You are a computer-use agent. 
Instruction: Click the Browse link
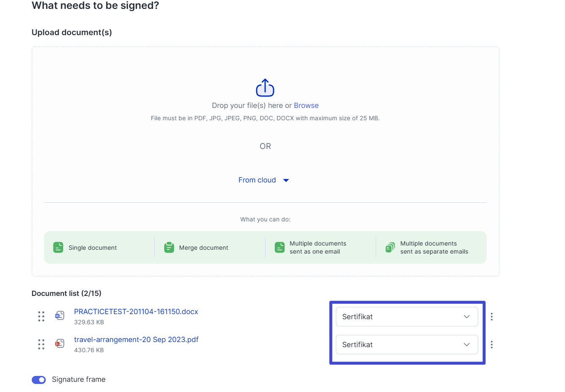(x=306, y=105)
